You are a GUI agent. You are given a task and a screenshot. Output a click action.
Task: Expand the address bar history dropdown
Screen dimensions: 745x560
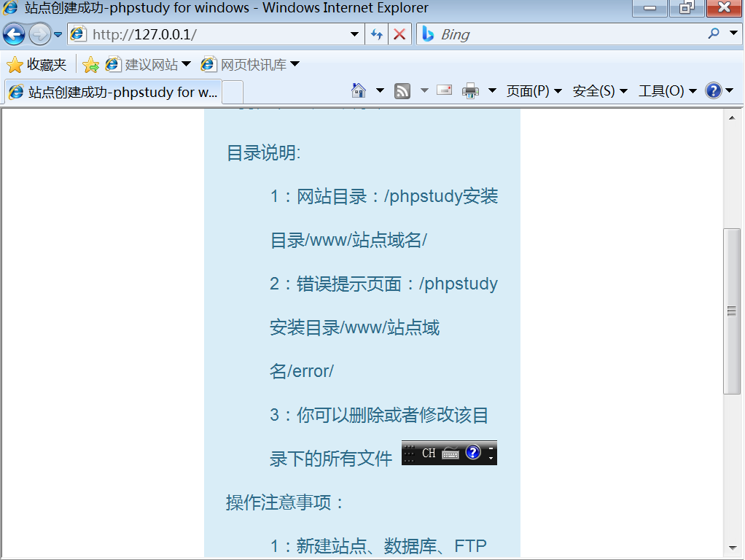click(x=354, y=34)
